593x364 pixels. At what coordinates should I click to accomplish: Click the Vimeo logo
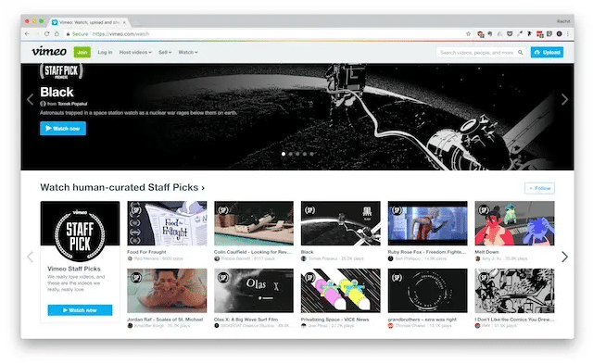point(49,52)
